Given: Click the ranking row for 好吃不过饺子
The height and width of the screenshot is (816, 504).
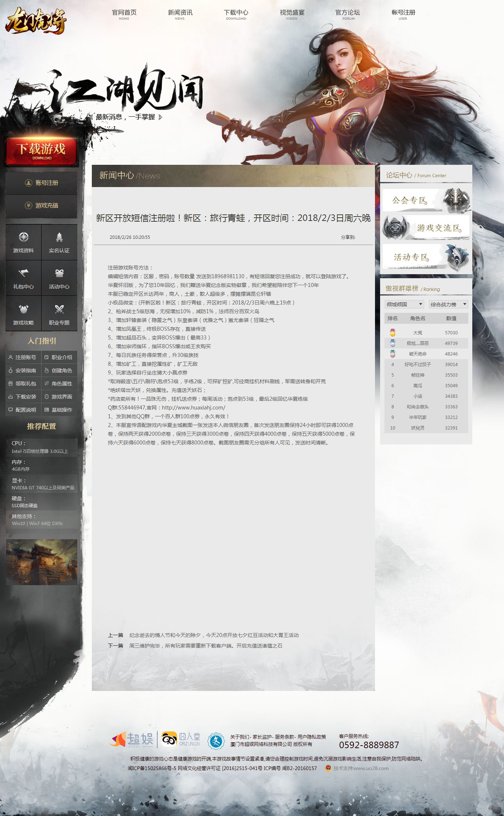Looking at the screenshot, I should (426, 364).
